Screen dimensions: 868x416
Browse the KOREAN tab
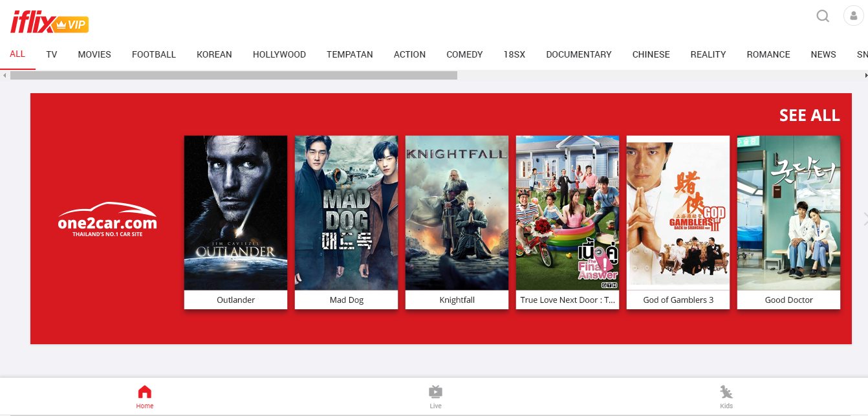[x=214, y=54]
